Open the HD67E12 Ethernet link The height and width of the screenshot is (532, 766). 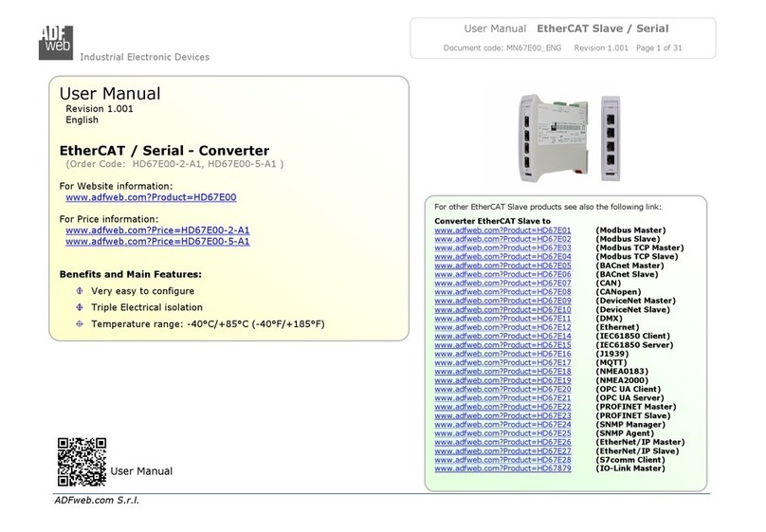click(x=502, y=327)
